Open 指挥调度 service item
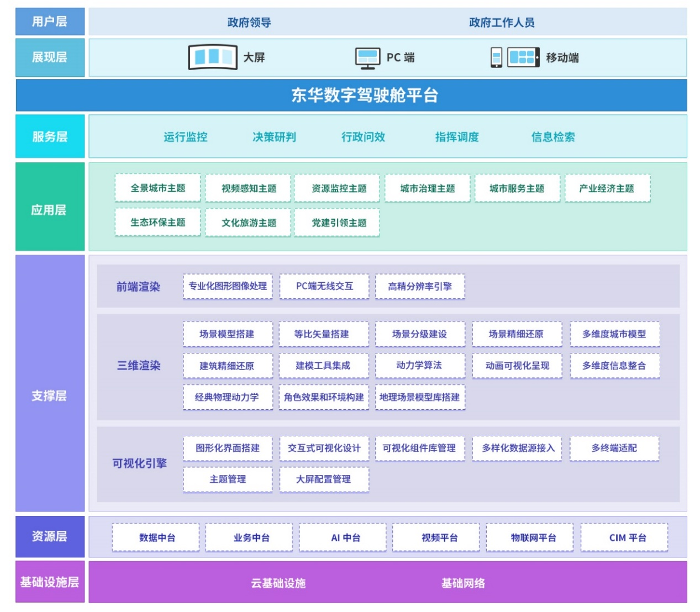 [456, 137]
